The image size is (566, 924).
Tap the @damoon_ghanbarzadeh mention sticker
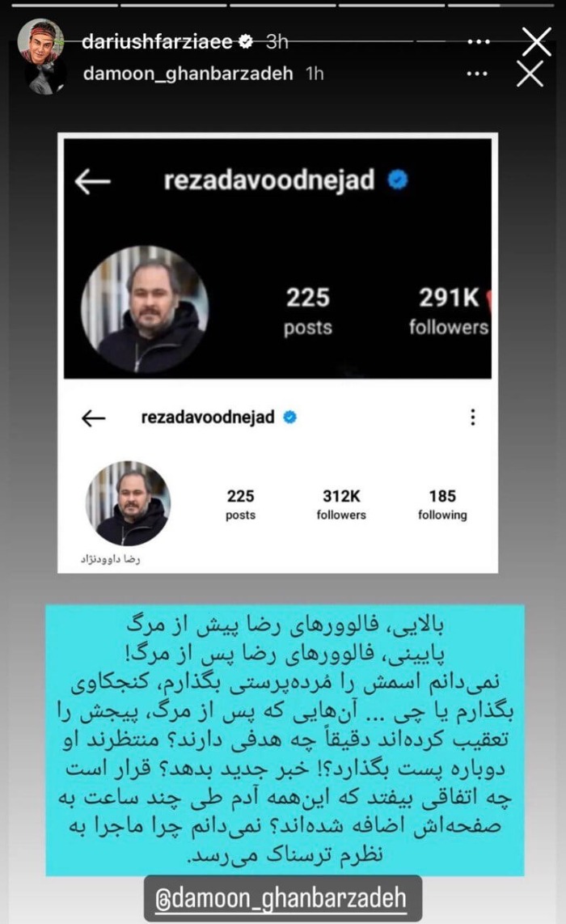click(283, 898)
